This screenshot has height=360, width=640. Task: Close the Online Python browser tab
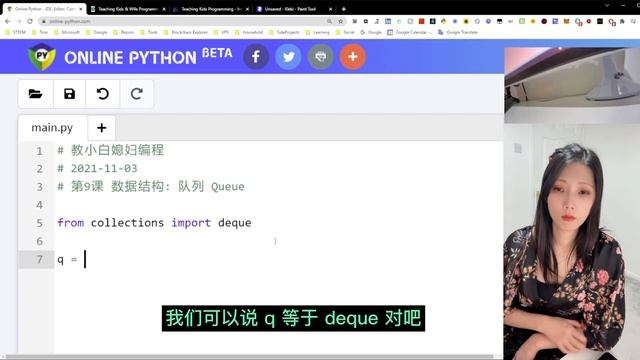pos(80,9)
